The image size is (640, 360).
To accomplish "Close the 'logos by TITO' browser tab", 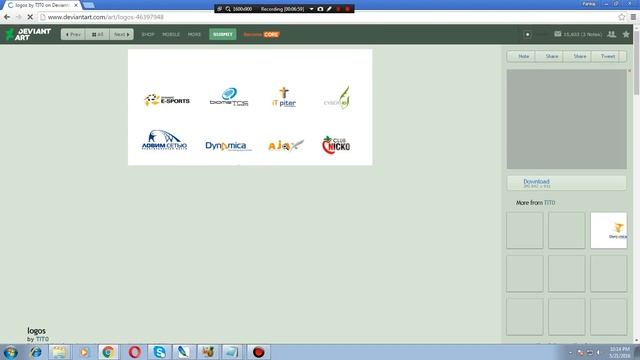I will pos(76,5).
